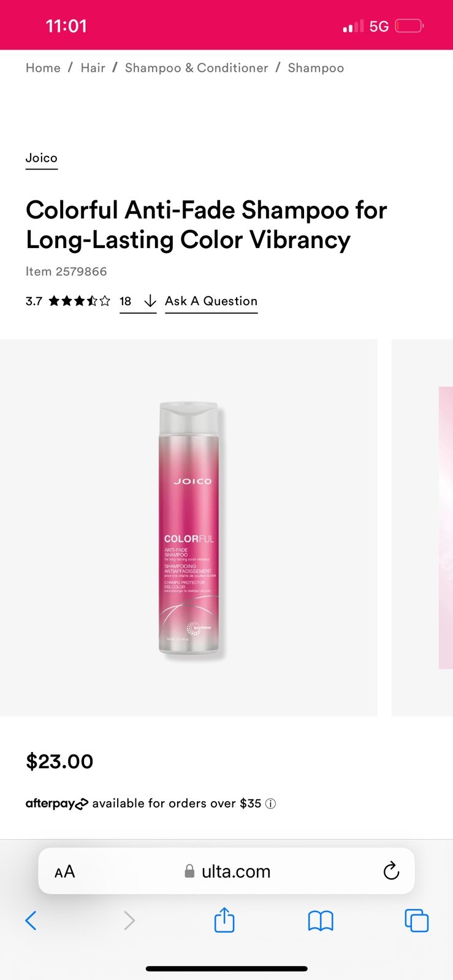Tap the Safari forward arrow
Image resolution: width=453 pixels, height=980 pixels.
tap(129, 920)
